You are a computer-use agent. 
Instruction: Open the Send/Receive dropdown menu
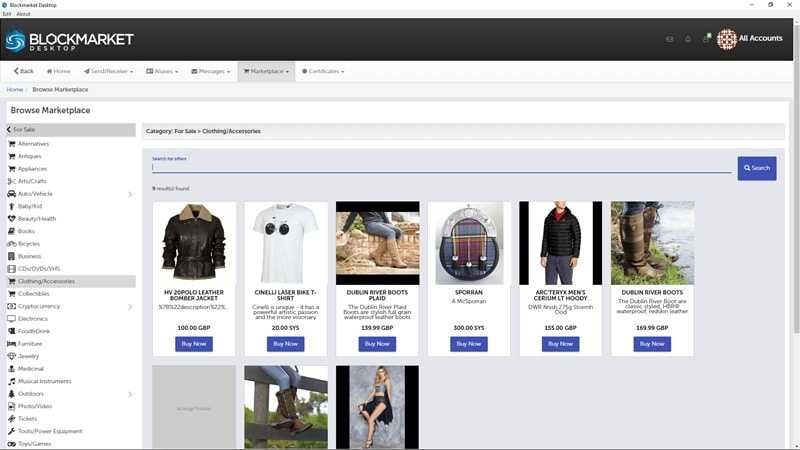tap(107, 71)
